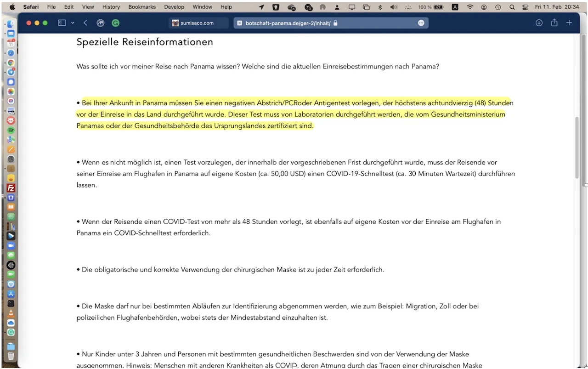Open the Safari menu
The image size is (588, 369).
(31, 7)
